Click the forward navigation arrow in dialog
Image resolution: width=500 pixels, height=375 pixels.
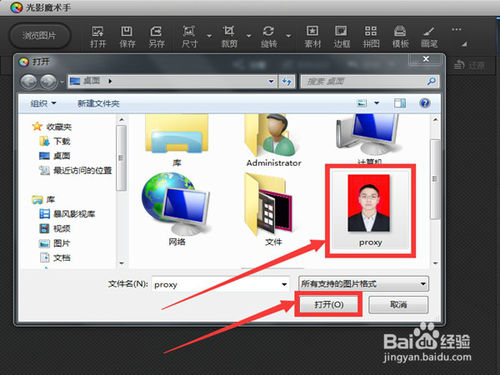tap(48, 81)
